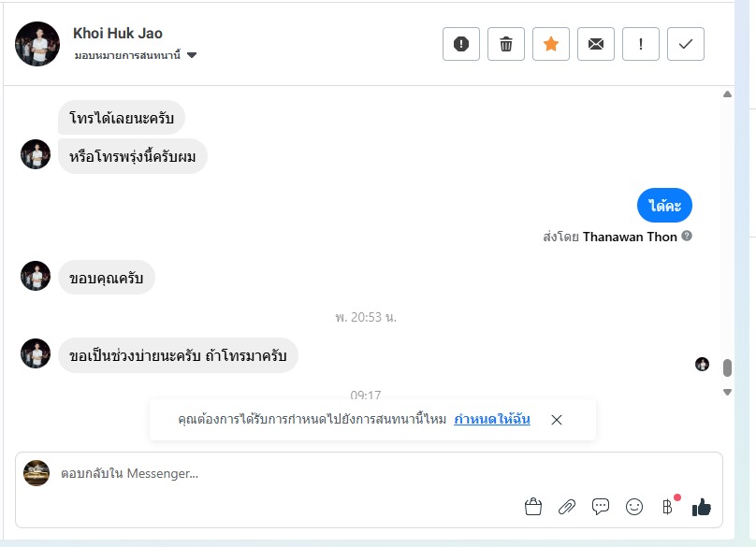Click the exclamation priority button
The image size is (756, 547).
click(x=641, y=44)
